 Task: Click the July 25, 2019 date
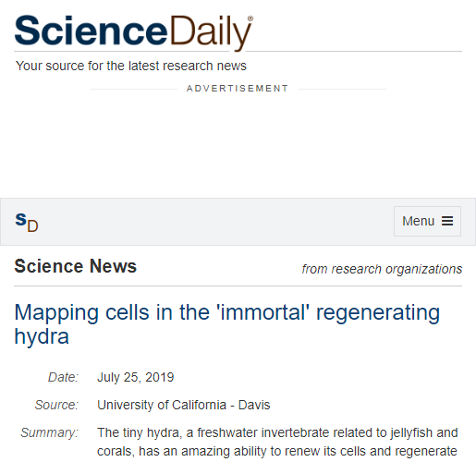(x=136, y=377)
